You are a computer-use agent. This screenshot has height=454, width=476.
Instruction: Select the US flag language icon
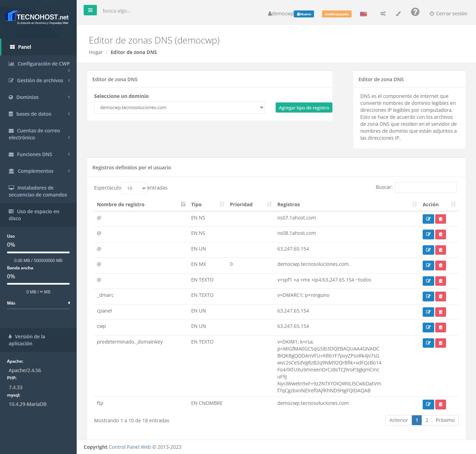tap(363, 14)
